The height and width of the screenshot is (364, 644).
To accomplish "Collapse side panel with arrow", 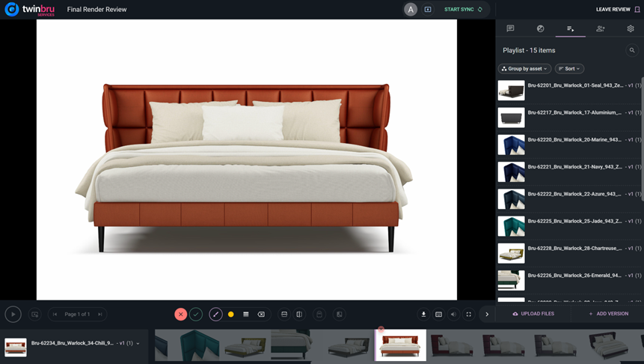I will pos(487,315).
